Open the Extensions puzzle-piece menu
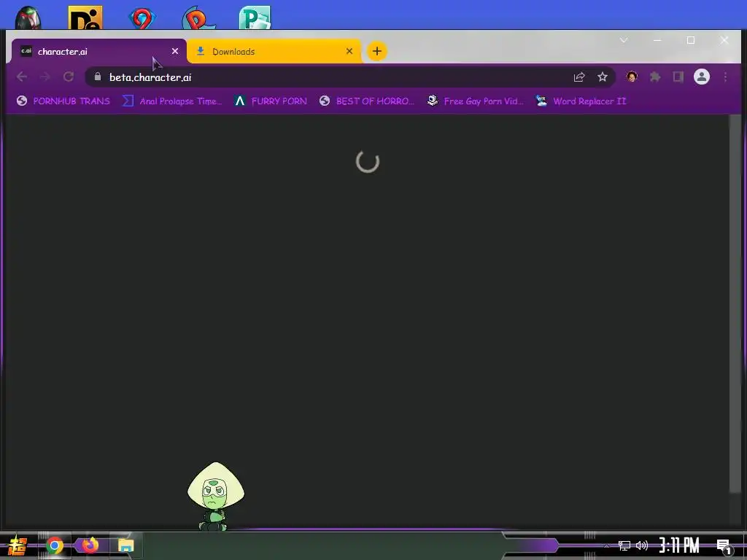The height and width of the screenshot is (560, 747). [655, 77]
